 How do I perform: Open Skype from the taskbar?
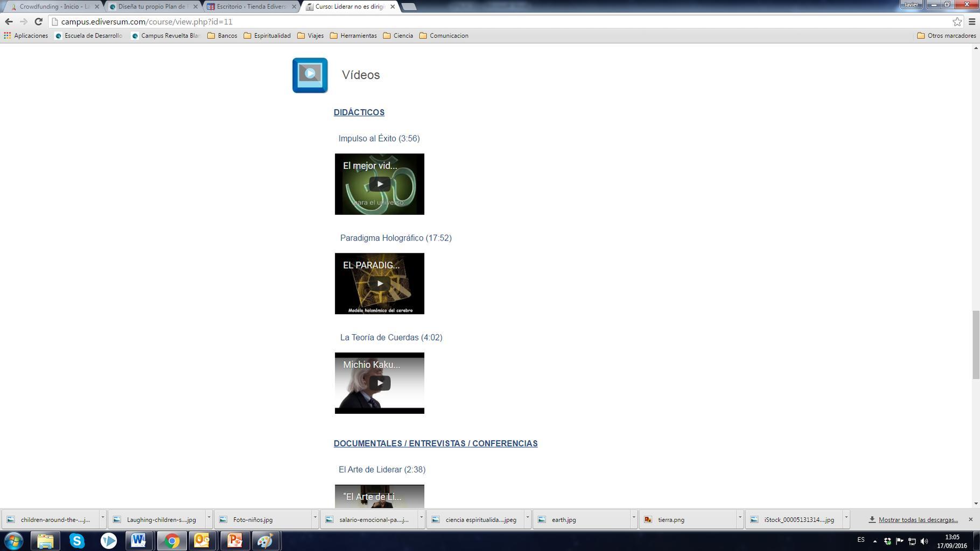77,540
